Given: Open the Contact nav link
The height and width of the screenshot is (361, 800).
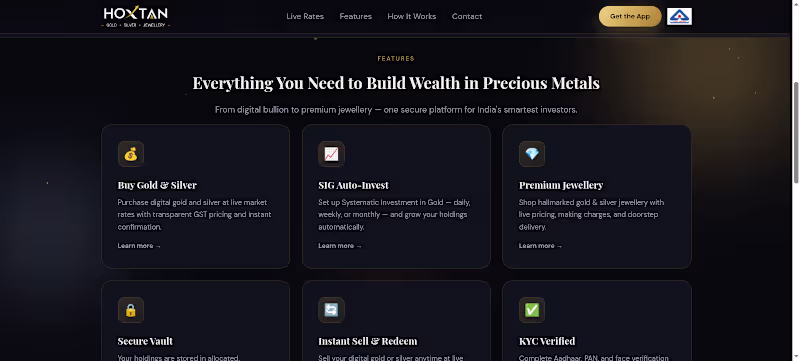Looking at the screenshot, I should coord(467,16).
